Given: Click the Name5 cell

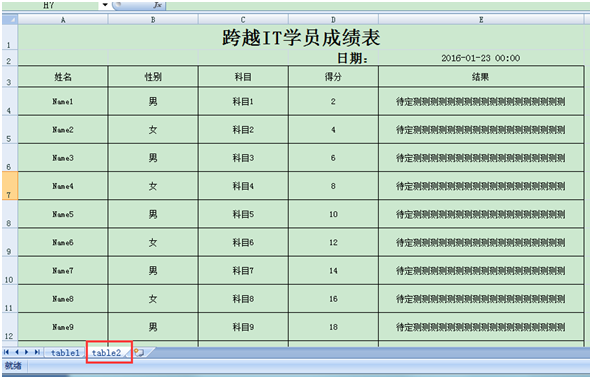Looking at the screenshot, I should point(63,214).
